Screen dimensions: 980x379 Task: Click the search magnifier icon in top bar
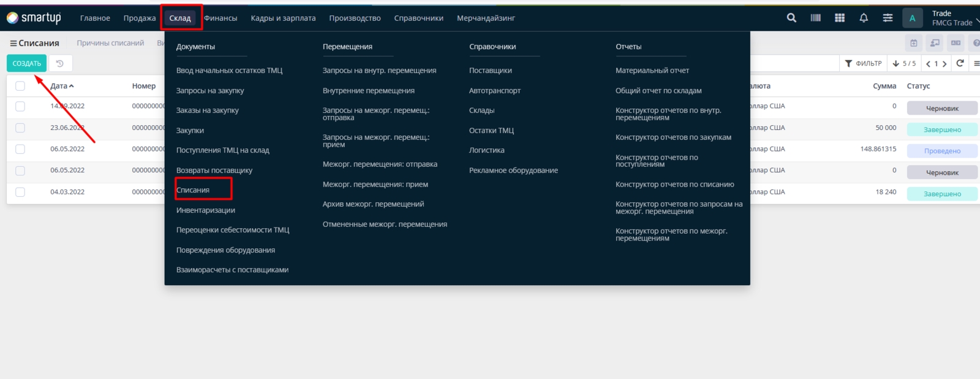tap(791, 18)
